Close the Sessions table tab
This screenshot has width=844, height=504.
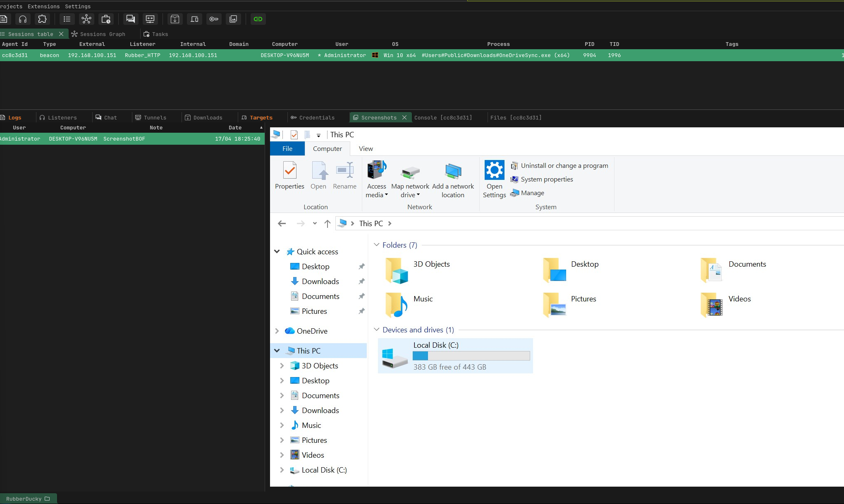coord(61,34)
